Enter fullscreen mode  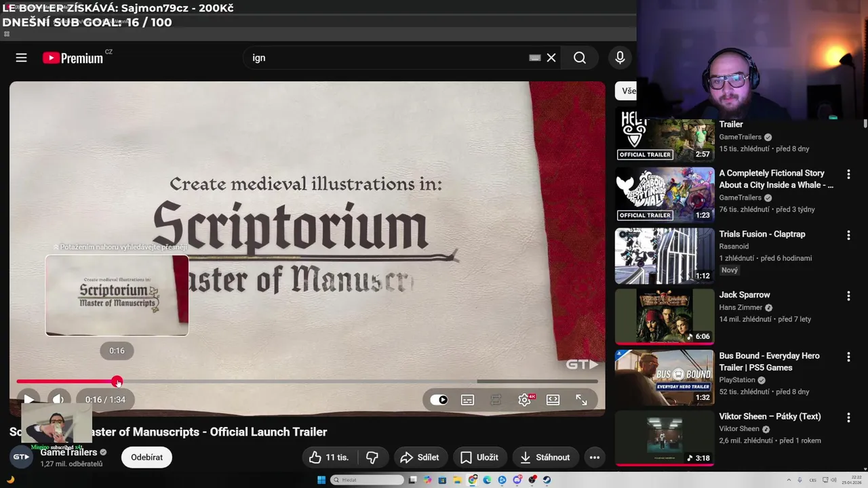pos(581,400)
